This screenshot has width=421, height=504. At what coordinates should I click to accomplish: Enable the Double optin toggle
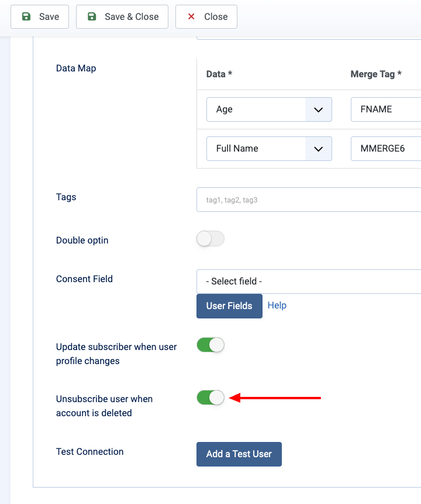click(210, 239)
